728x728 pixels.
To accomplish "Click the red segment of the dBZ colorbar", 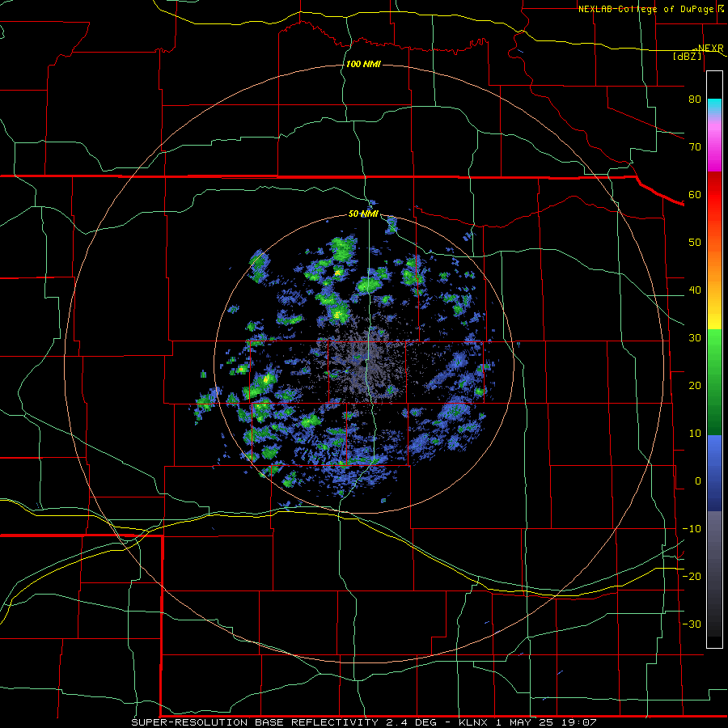I will point(714,195).
